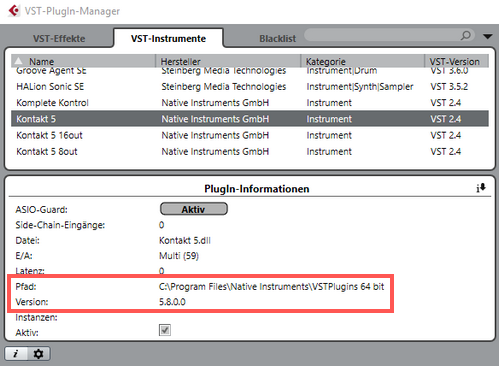Select the Kontakt 5 row
Viewport: 499px width, 366px height.
pyautogui.click(x=250, y=119)
